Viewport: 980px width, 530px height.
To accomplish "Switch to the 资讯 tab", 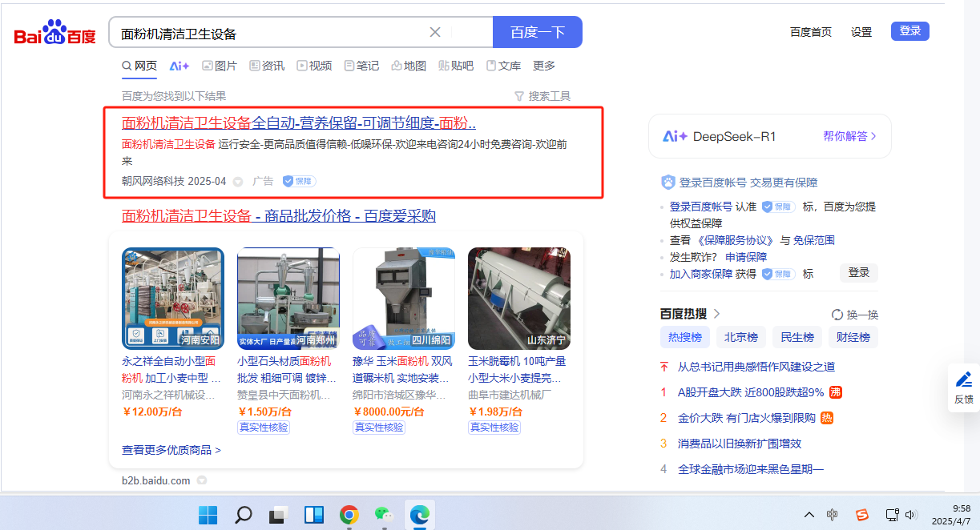I will coord(267,66).
